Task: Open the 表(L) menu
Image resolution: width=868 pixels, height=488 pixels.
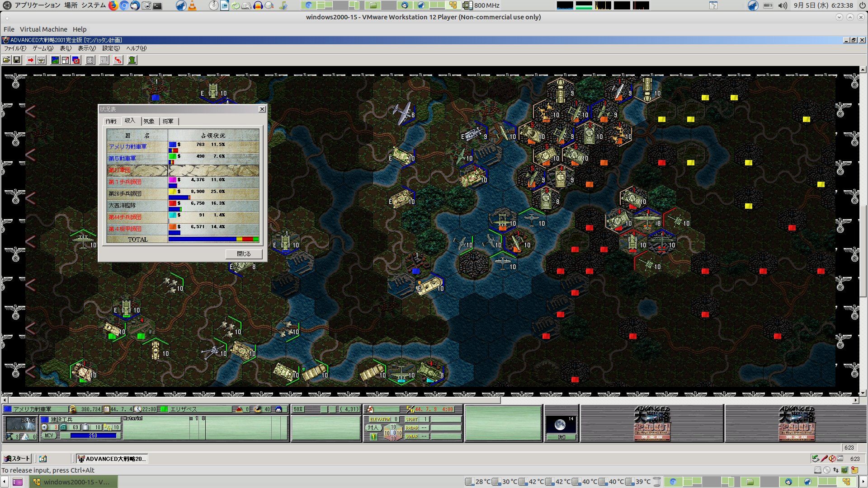Action: coord(66,48)
